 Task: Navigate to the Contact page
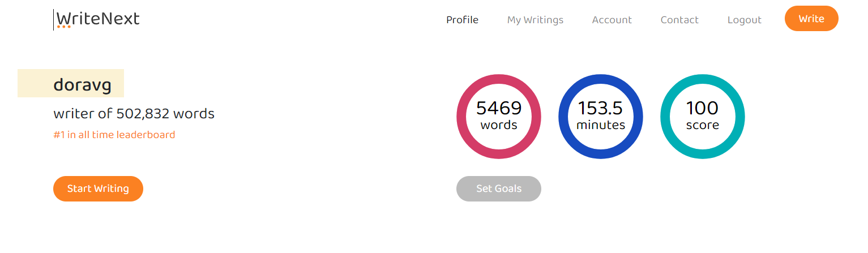679,20
